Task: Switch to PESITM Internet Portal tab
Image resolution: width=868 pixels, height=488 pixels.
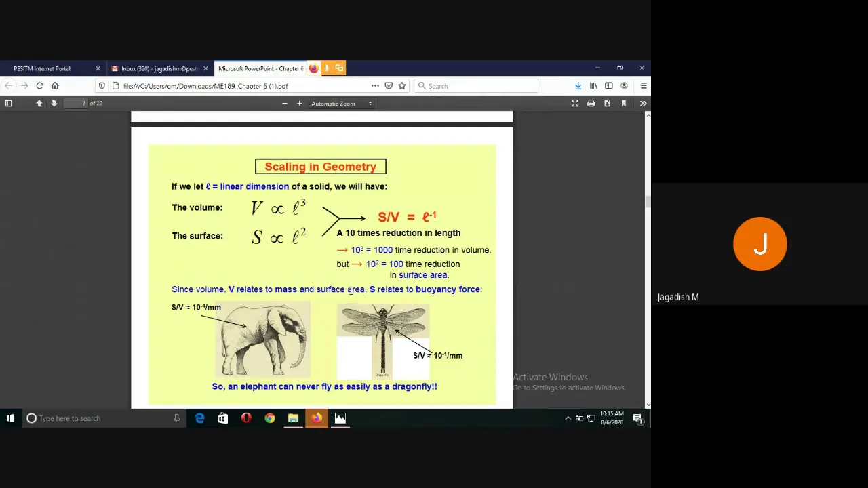Action: [52, 68]
